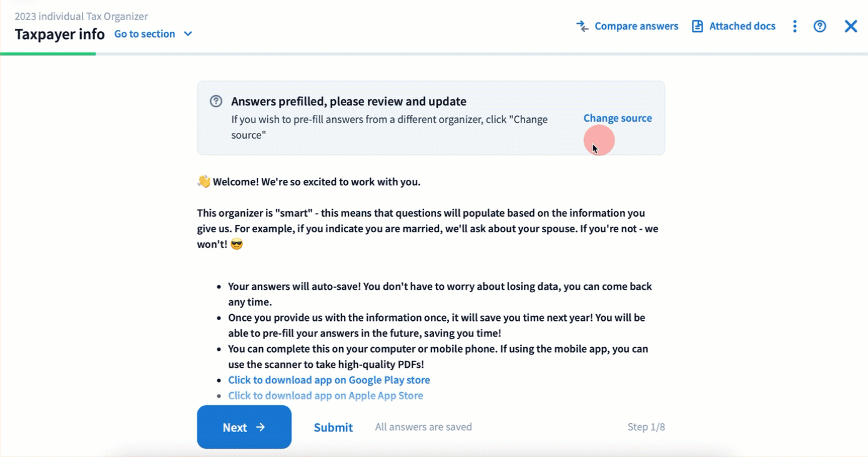Click the waving hand emoji beside Welcome
868x457 pixels.
204,182
